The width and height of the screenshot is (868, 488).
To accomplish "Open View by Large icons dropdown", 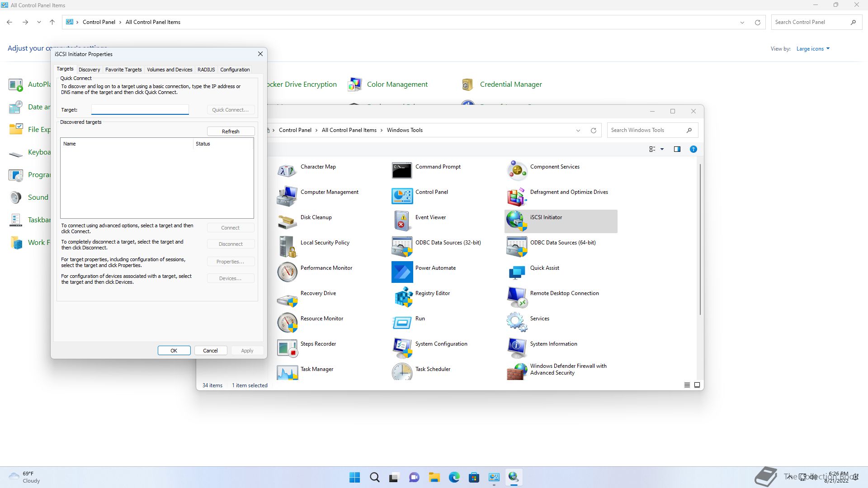I will 813,49.
